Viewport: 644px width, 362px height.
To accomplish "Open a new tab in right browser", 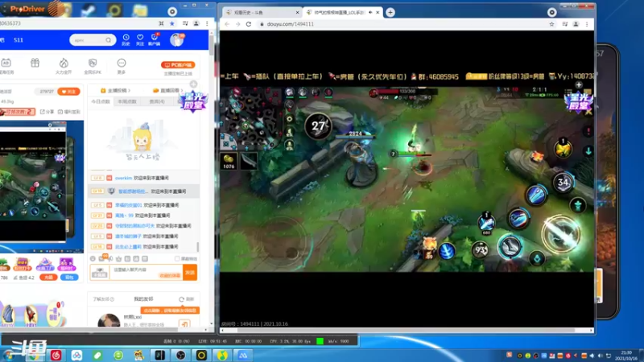I will pos(390,12).
